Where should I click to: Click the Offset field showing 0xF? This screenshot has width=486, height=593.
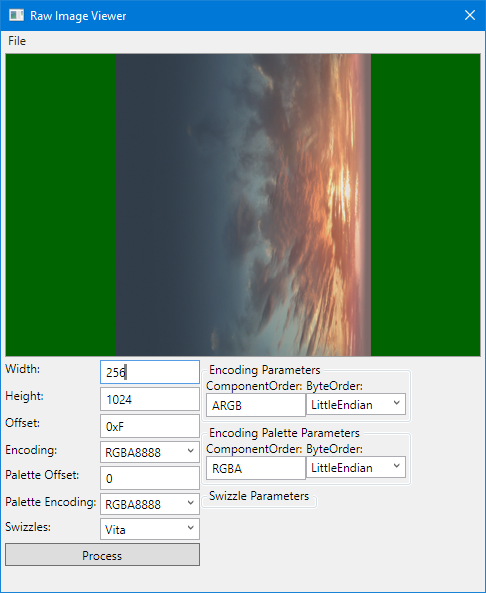click(x=150, y=426)
